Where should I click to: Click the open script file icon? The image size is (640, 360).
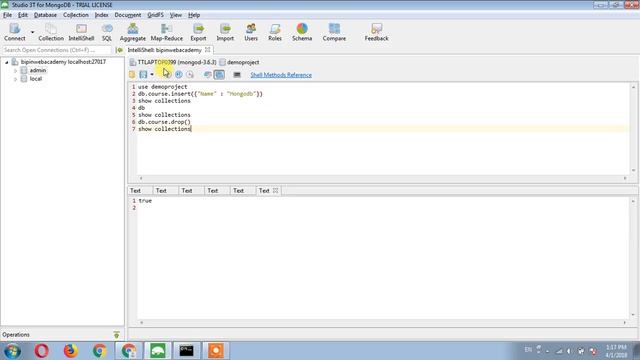[x=132, y=75]
